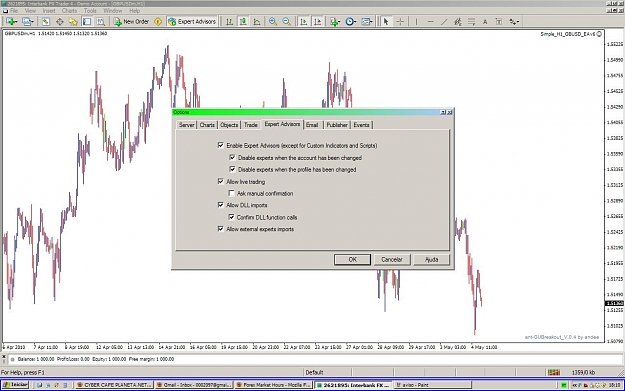Click the Cancelar button
This screenshot has width=625, height=391.
392,259
